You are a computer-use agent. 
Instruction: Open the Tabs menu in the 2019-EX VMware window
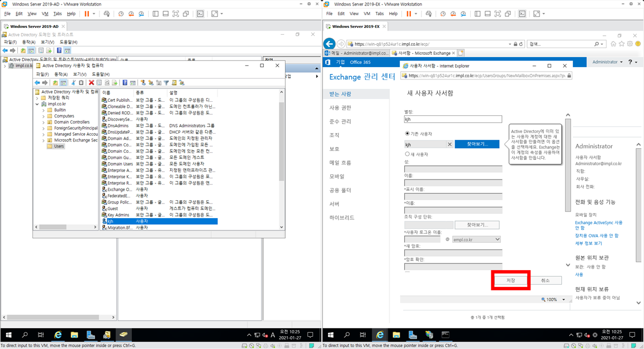[x=380, y=13]
